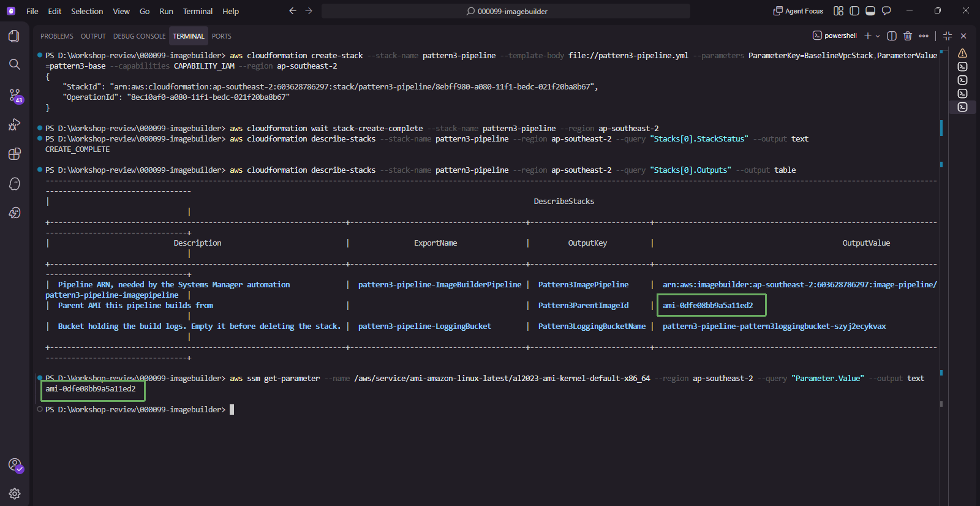Select the third terminal in list
This screenshot has width=980, height=506.
tap(963, 80)
